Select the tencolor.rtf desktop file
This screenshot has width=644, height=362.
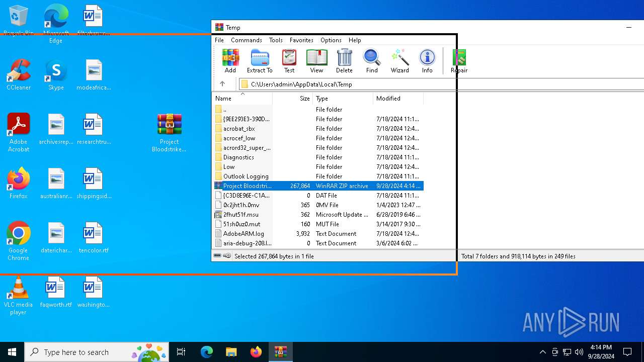[x=94, y=238]
